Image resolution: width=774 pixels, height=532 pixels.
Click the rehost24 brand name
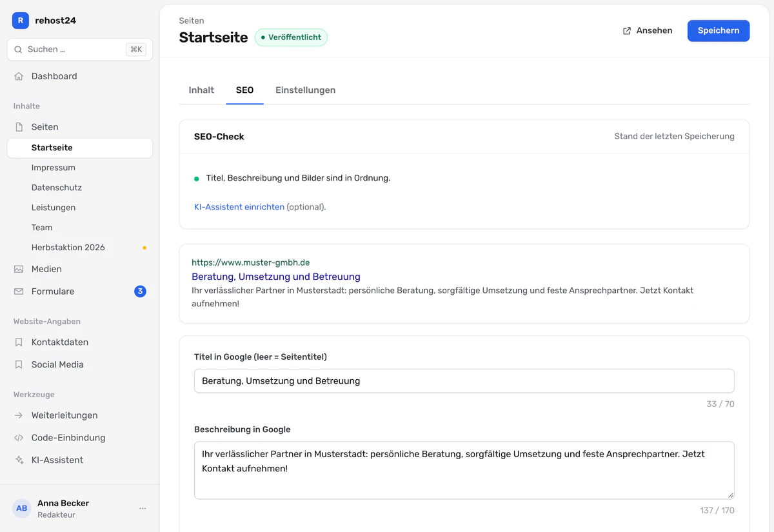(55, 21)
